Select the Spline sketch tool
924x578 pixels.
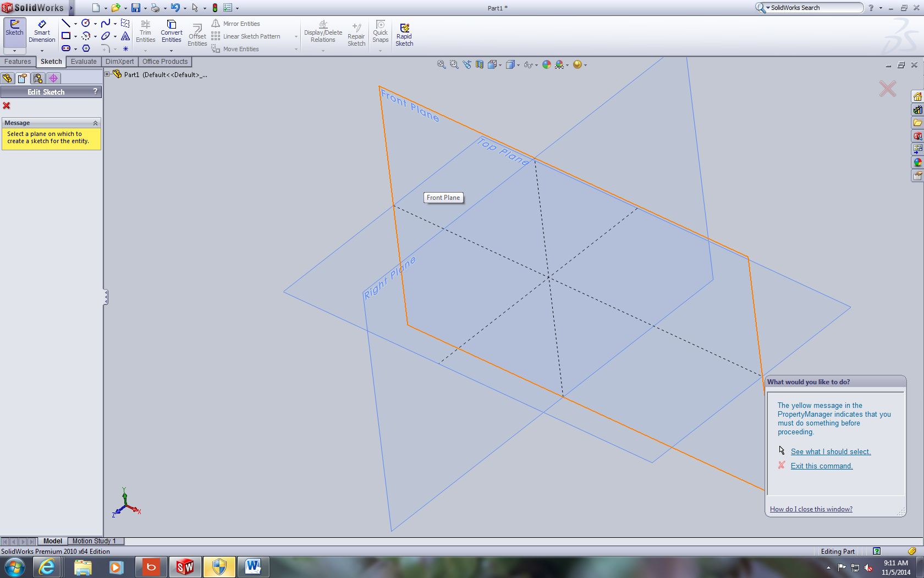point(106,23)
